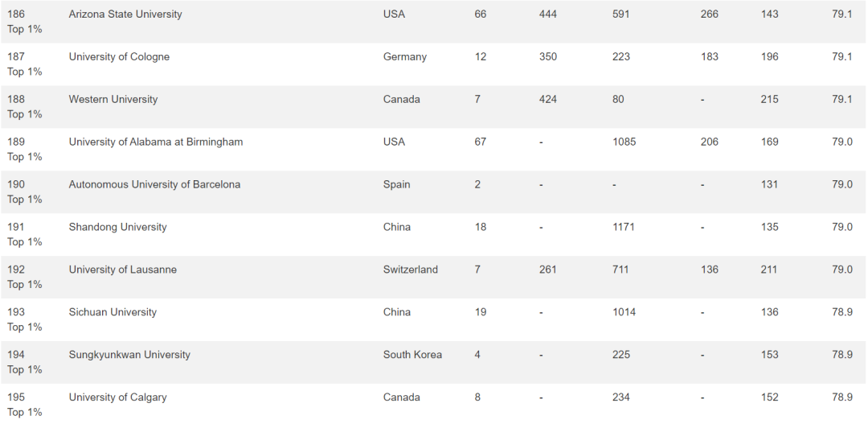Click value 1085 in Alabama row
Screen dimensions: 868x424
[x=624, y=142]
